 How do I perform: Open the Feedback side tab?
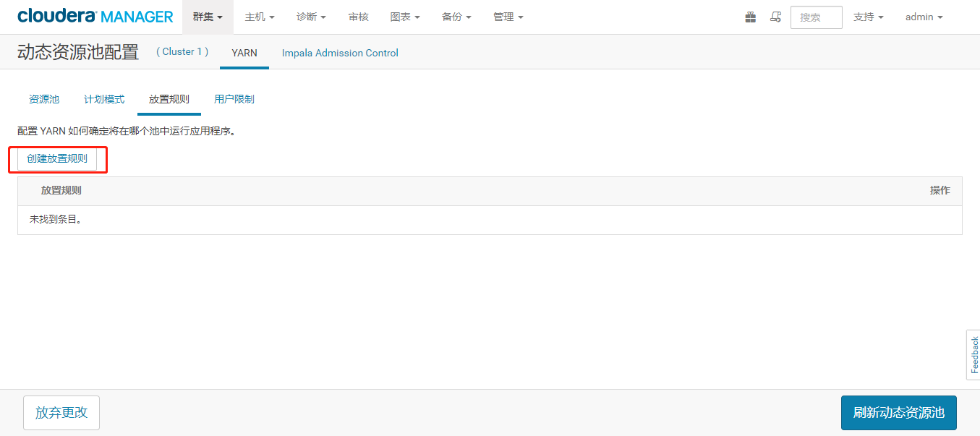click(973, 354)
